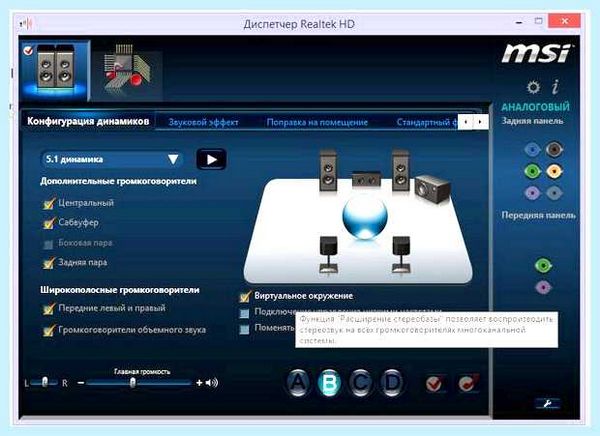Image resolution: width=600 pixels, height=436 pixels.
Task: Open the information 'i' icon
Action: pyautogui.click(x=555, y=87)
